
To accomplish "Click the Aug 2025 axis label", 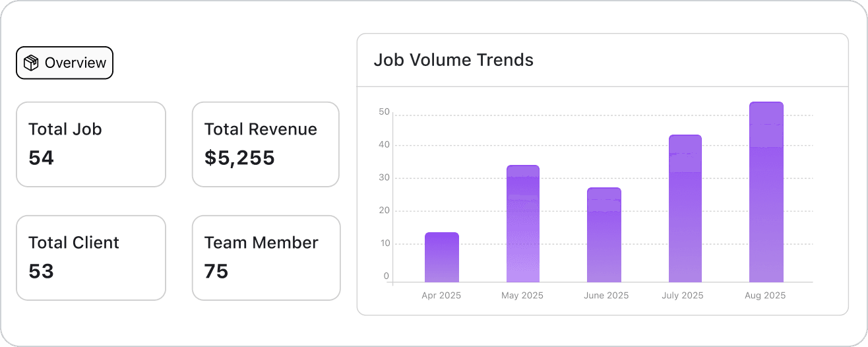I will pyautogui.click(x=765, y=296).
